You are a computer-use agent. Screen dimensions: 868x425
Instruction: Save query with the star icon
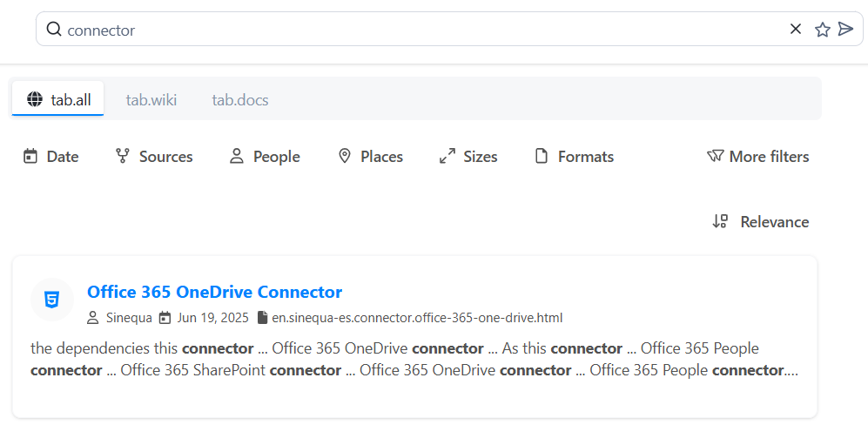click(x=823, y=30)
